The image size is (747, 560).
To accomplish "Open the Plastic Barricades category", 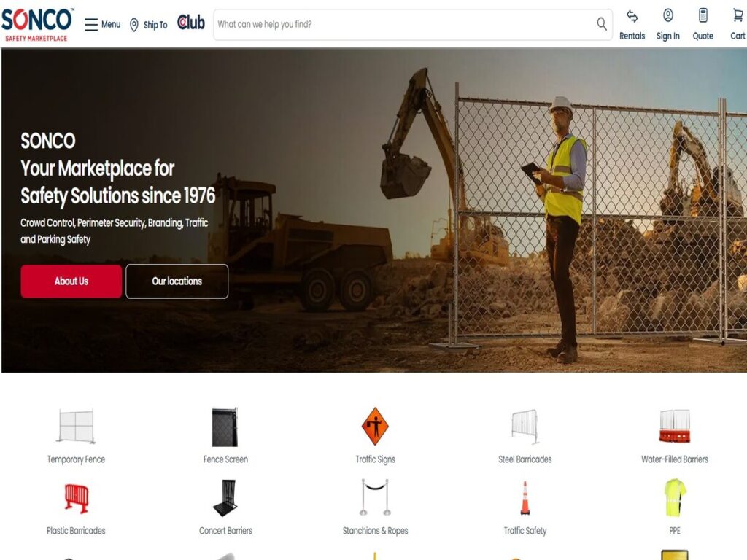I will tap(76, 508).
